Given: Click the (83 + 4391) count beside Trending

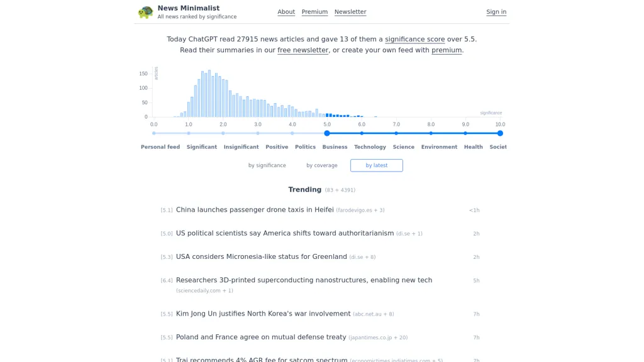Looking at the screenshot, I should pyautogui.click(x=340, y=190).
